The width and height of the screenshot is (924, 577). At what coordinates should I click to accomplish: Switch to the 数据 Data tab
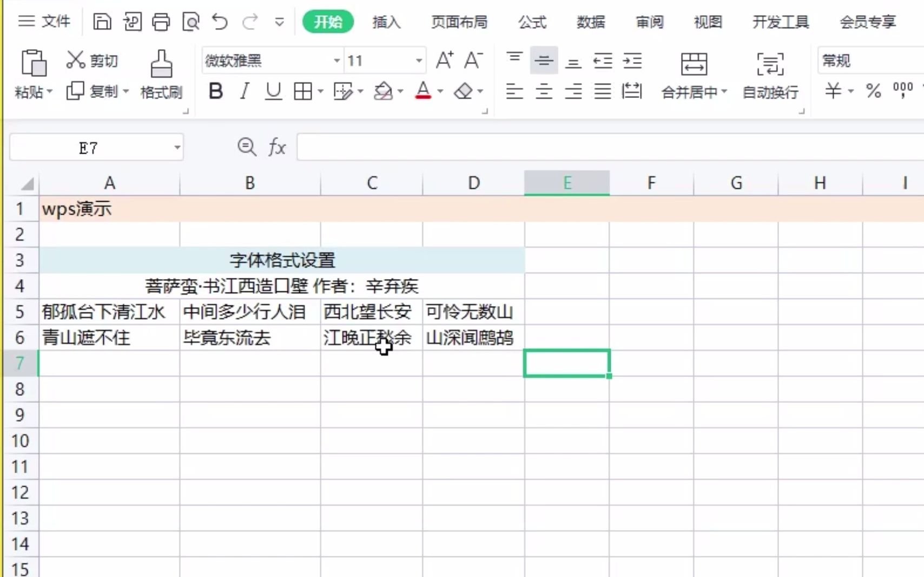pyautogui.click(x=591, y=22)
